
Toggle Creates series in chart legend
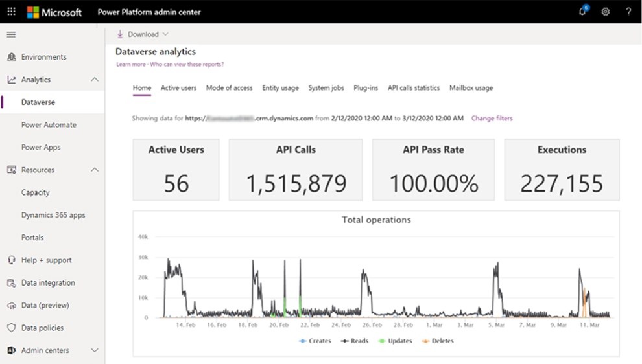[315, 341]
